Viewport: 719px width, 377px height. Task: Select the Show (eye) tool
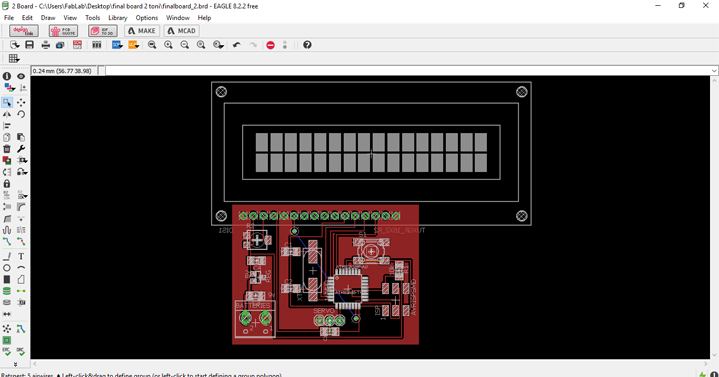tap(21, 76)
